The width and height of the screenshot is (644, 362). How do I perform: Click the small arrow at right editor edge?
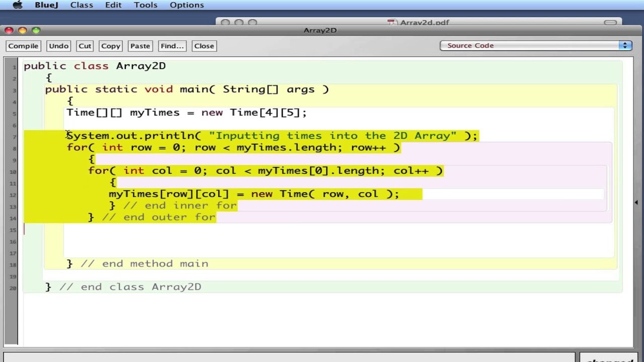pyautogui.click(x=636, y=203)
